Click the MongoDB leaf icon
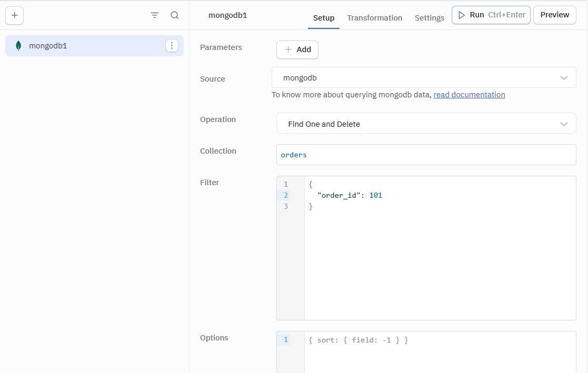 18,46
